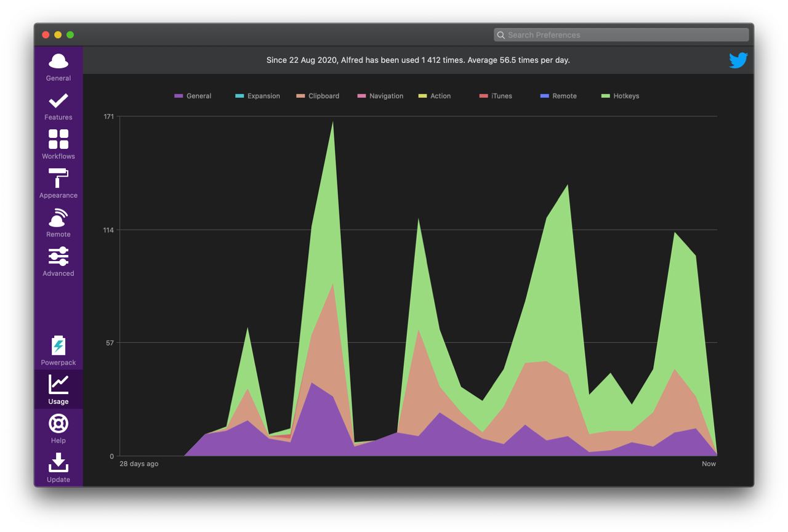788x532 pixels.
Task: Open Appearance settings
Action: [x=58, y=184]
